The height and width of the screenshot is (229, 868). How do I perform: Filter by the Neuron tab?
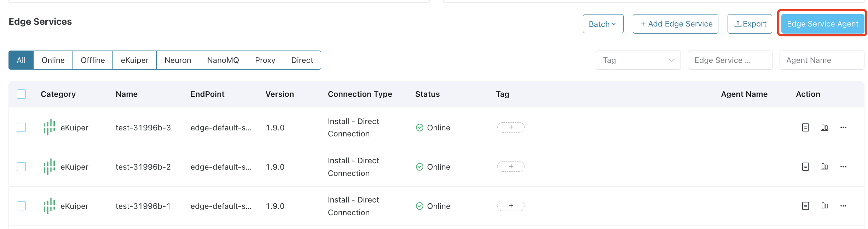[178, 60]
